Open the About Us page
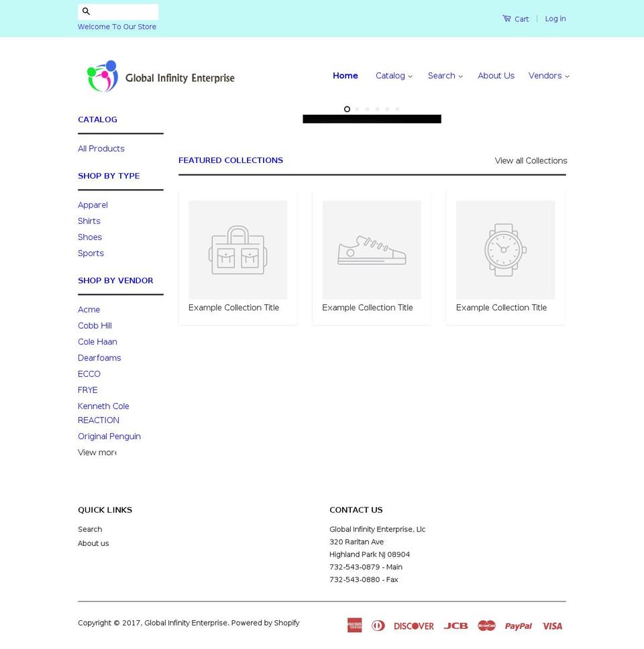Screen dimensions: 644x649 496,76
